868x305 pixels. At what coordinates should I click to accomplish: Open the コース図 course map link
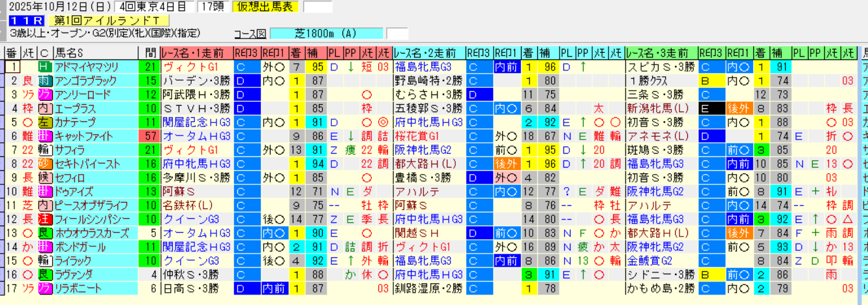click(x=250, y=34)
